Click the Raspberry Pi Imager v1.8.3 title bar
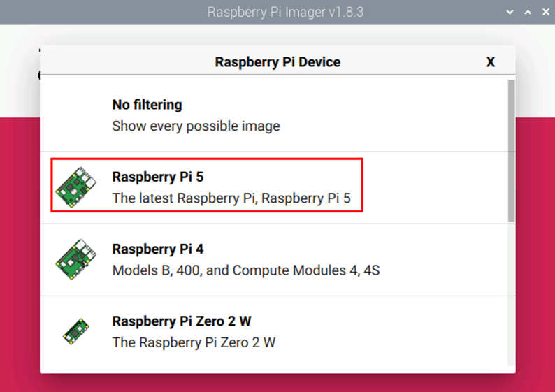The width and height of the screenshot is (555, 392). pos(285,12)
